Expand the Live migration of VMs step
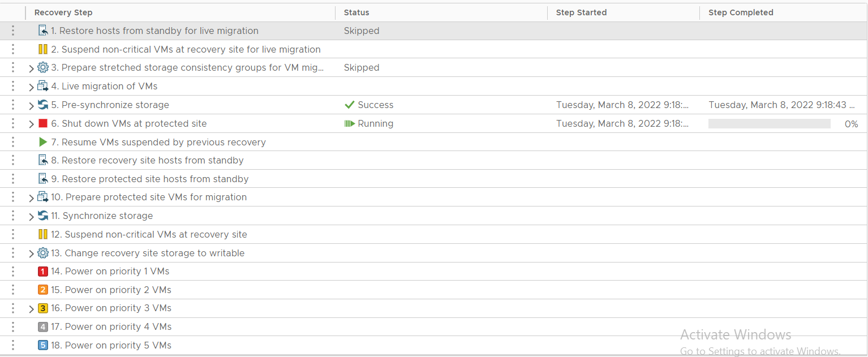This screenshot has width=868, height=357. [x=31, y=87]
